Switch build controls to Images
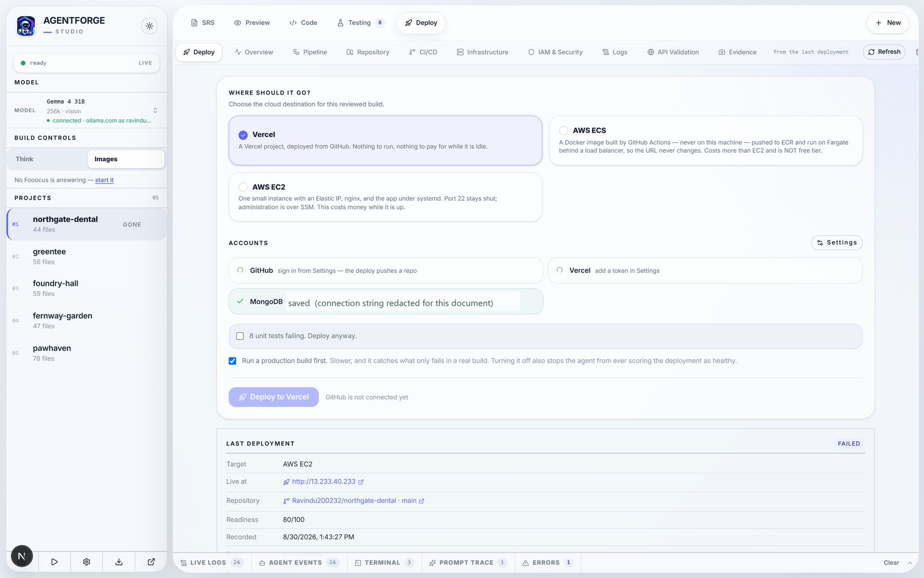The width and height of the screenshot is (924, 578). coord(126,159)
